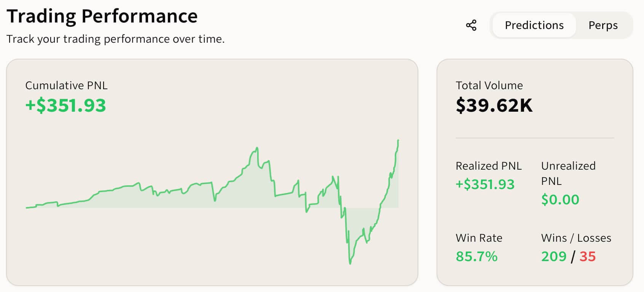
Task: Select the Perps tab
Action: click(x=603, y=26)
